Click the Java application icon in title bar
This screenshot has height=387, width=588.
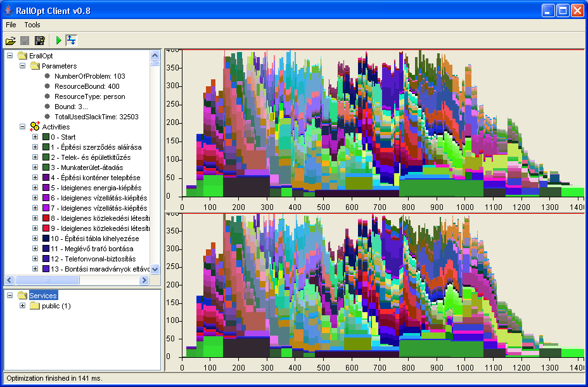click(9, 11)
